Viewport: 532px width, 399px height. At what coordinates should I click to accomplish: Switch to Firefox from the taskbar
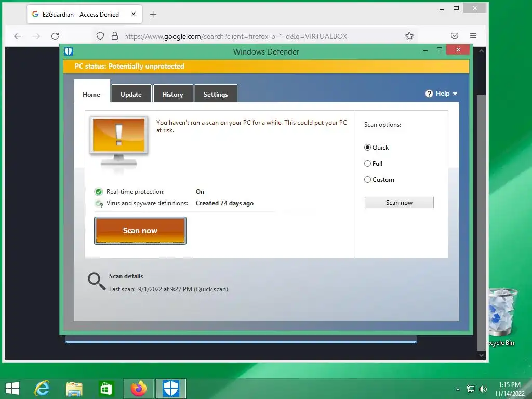138,389
